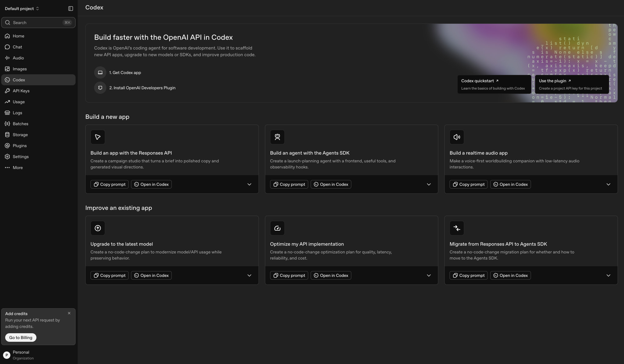Open the Codex sidebar item
The width and height of the screenshot is (624, 364).
click(x=38, y=80)
